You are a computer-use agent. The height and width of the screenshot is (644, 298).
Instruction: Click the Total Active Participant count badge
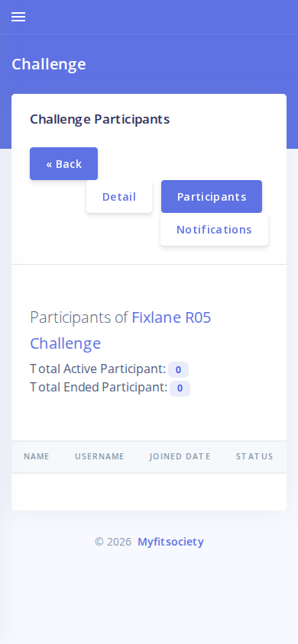pyautogui.click(x=178, y=369)
